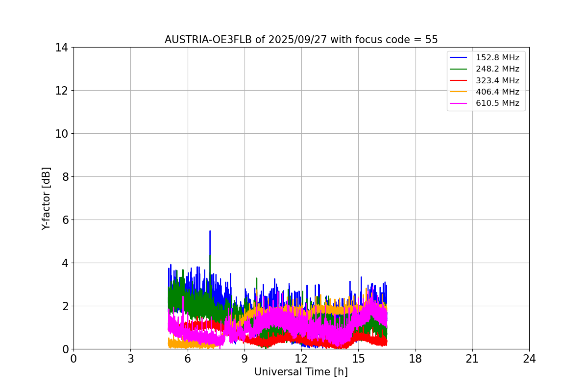This screenshot has width=588, height=392.
Task: Click the red line swatch in legend
Action: tap(459, 80)
